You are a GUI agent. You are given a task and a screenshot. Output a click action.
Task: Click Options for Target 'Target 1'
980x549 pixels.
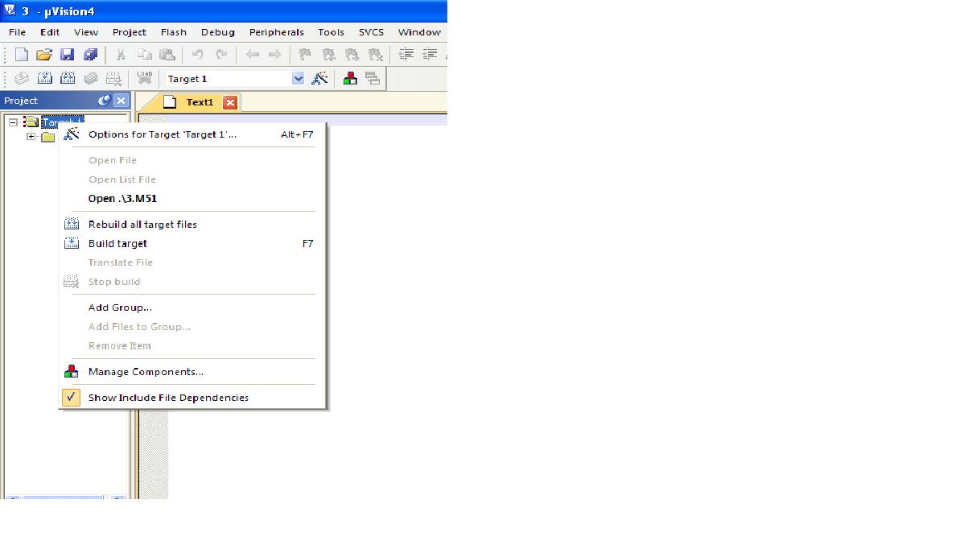pos(162,134)
